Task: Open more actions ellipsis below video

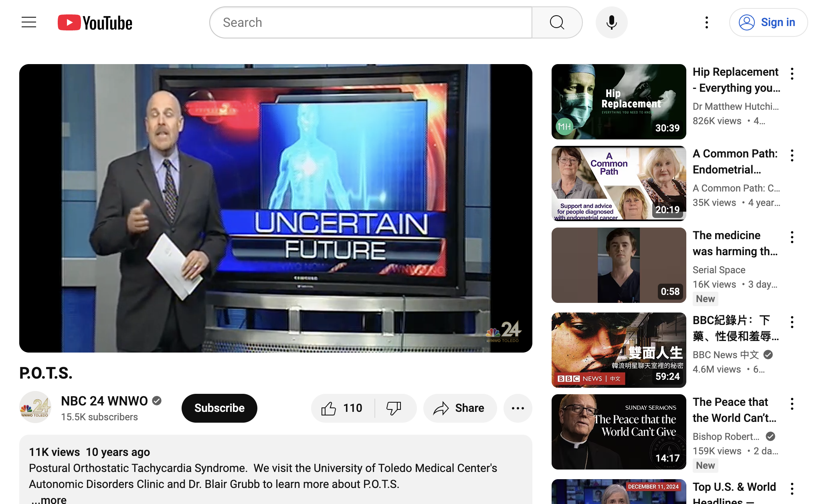Action: [x=518, y=408]
